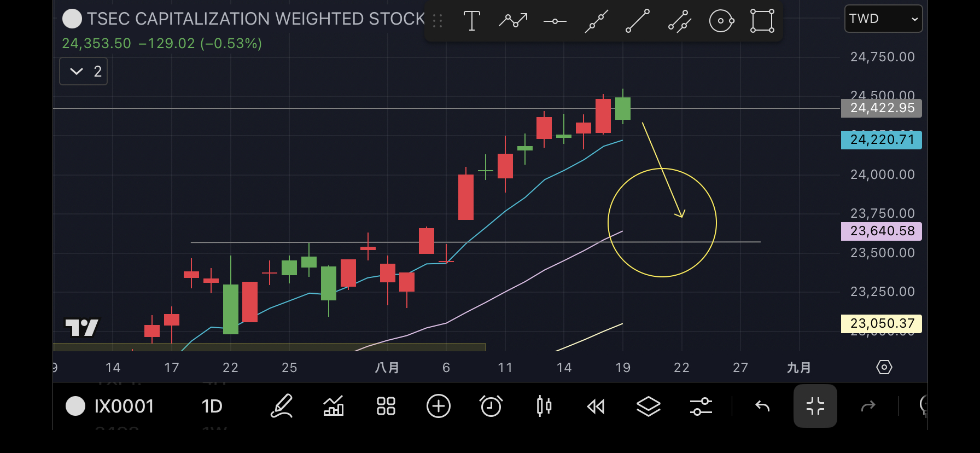Open price scale settings hexagon icon
Viewport: 980px width, 453px height.
point(884,367)
